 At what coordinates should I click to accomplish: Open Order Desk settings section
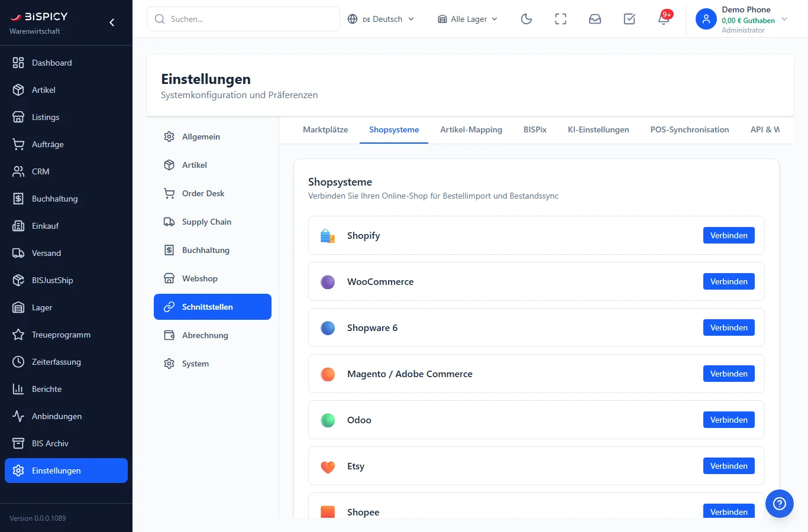212,193
